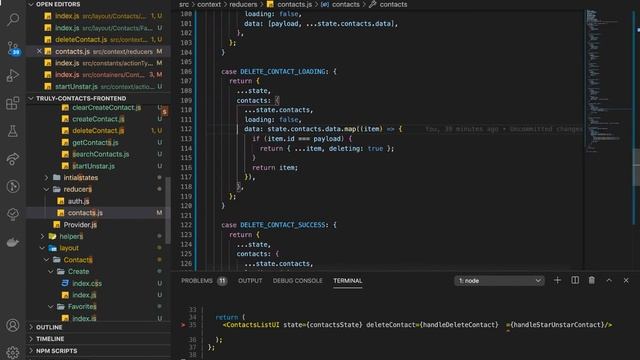Open the Testing flask view
The width and height of the screenshot is (640, 360).
(x=13, y=131)
